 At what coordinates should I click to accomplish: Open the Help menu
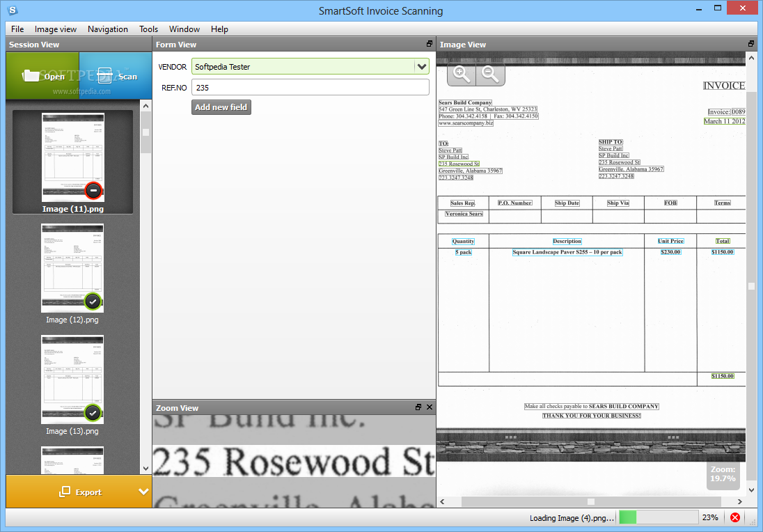pos(219,29)
